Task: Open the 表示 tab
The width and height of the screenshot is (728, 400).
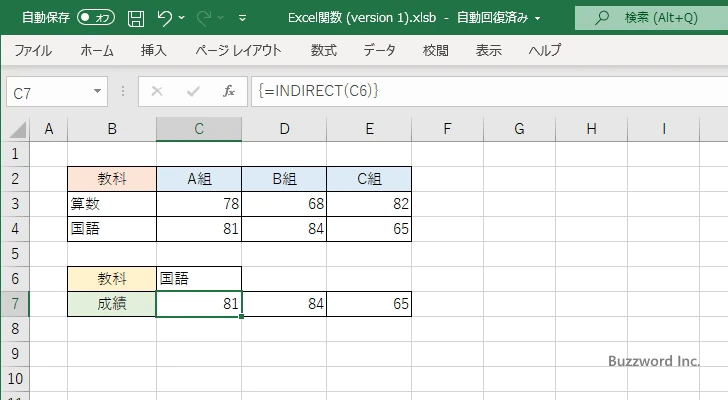Action: tap(488, 50)
